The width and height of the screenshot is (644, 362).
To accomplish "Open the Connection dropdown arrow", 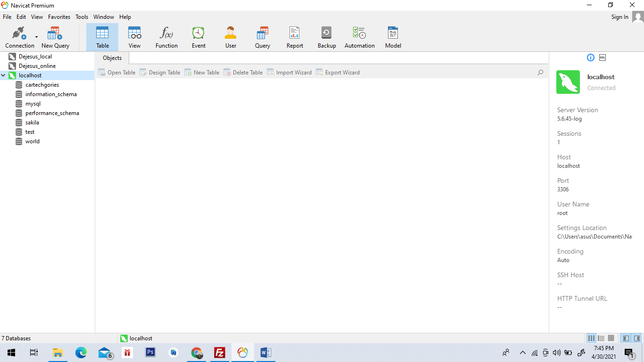I will (x=36, y=37).
